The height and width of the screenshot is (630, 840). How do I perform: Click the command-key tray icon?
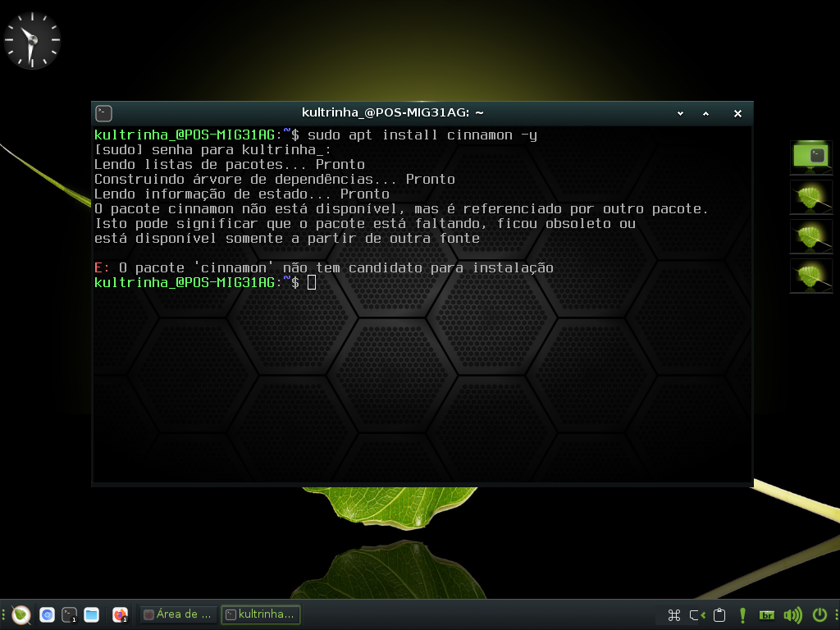674,615
